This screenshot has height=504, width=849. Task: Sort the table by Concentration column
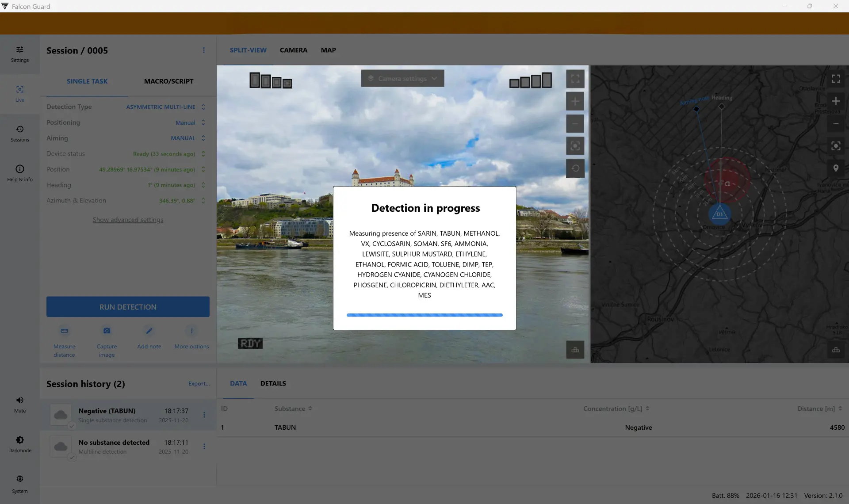pyautogui.click(x=616, y=409)
